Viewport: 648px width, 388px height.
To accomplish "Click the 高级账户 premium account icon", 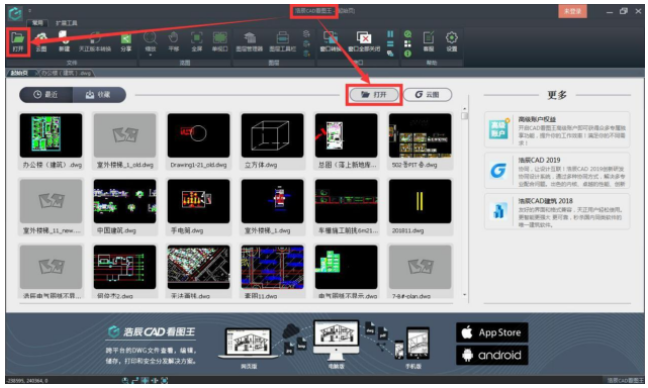I will pos(499,129).
